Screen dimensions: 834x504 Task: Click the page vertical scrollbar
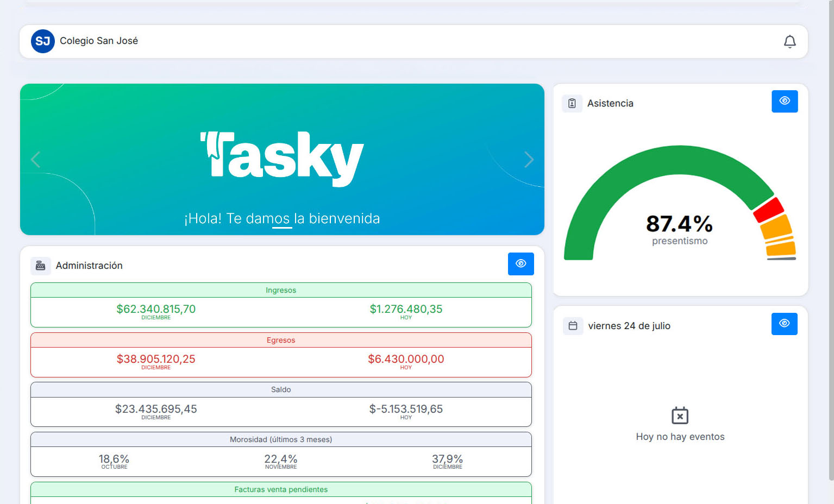click(x=831, y=240)
